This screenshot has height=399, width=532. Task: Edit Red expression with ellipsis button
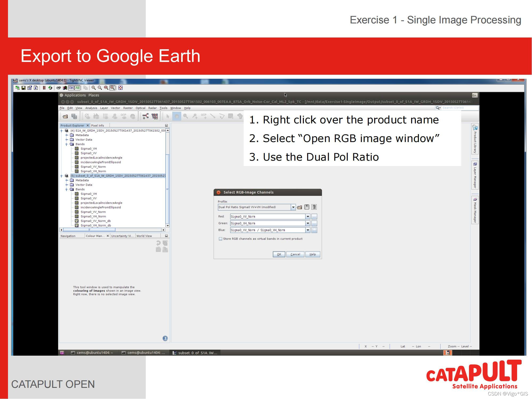click(314, 217)
